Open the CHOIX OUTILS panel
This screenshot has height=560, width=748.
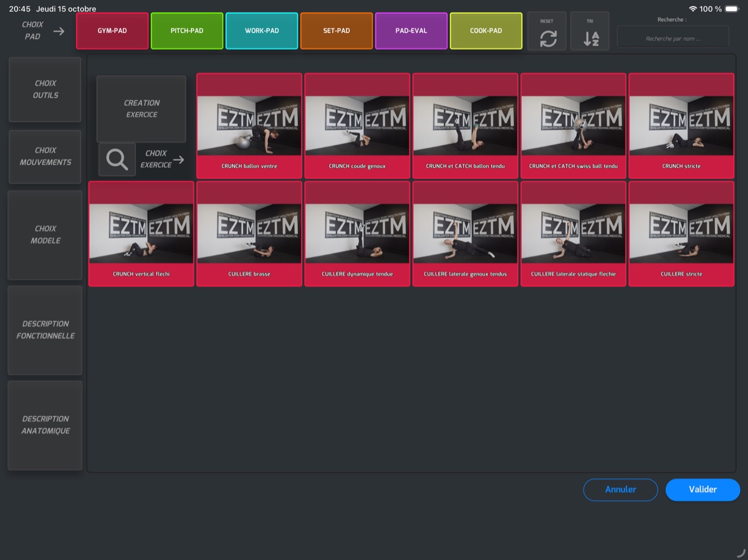pos(45,89)
